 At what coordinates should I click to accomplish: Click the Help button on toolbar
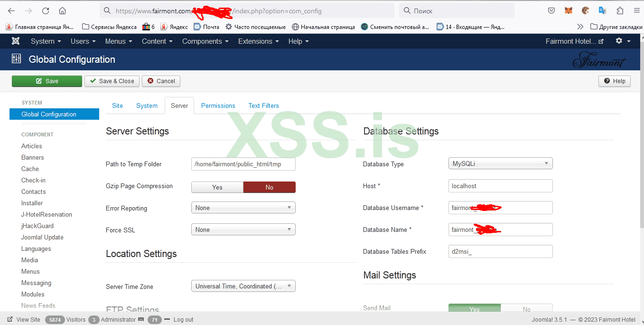(x=615, y=81)
